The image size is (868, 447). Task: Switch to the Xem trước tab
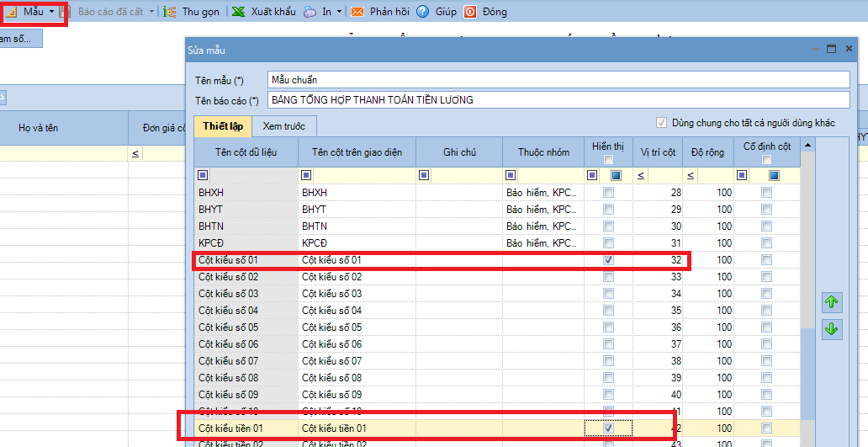click(x=285, y=126)
